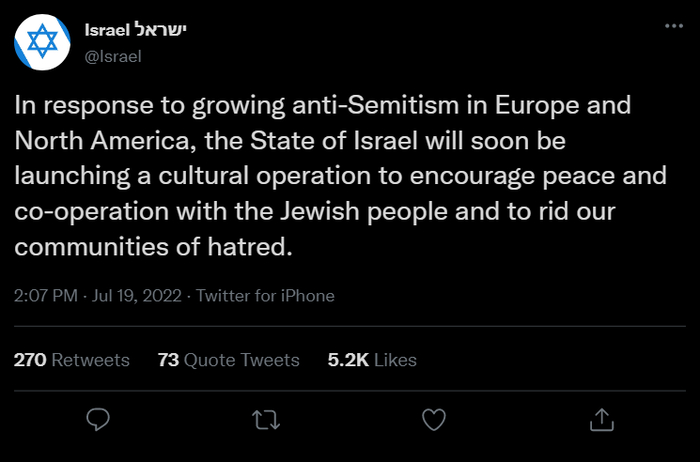Retweet using the arrows icon
Image resolution: width=700 pixels, height=462 pixels.
click(x=266, y=420)
